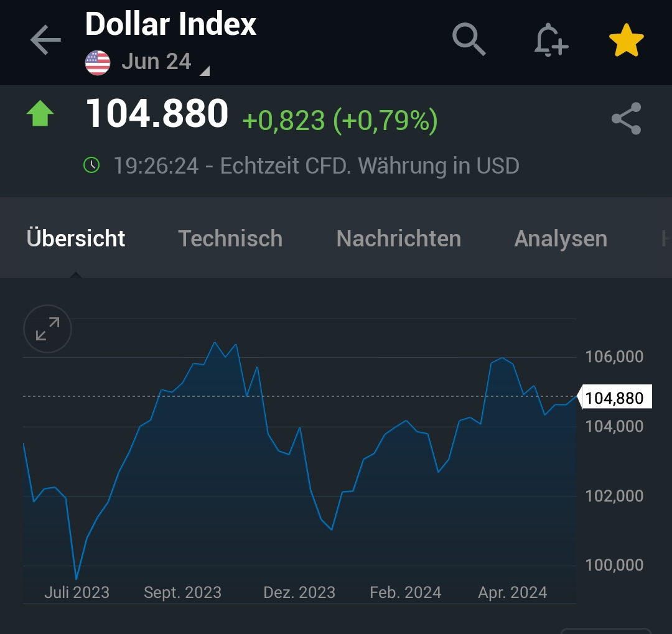Click the green clock icon
Viewport: 672px width, 634px height.
click(x=91, y=165)
